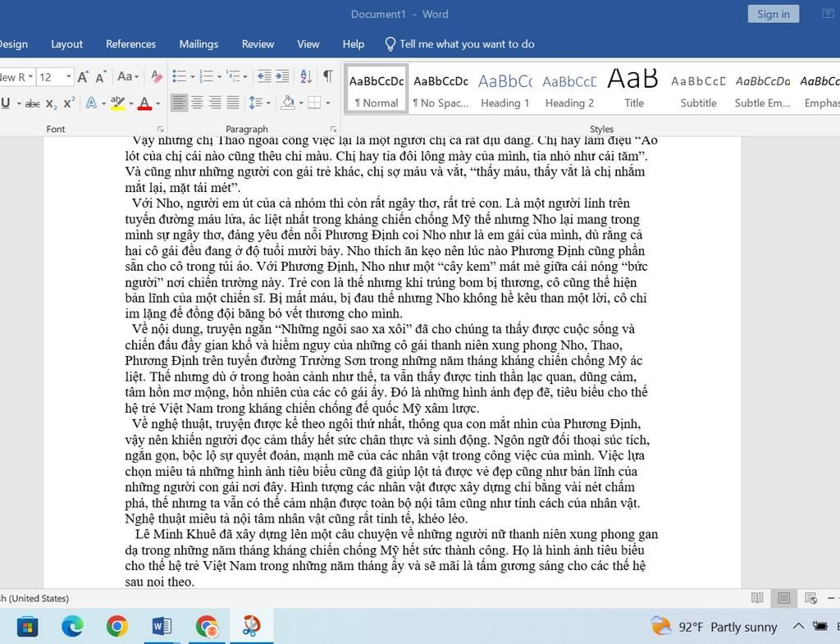840x644 pixels.
Task: Open the font name dropdown arrow
Action: (30, 76)
